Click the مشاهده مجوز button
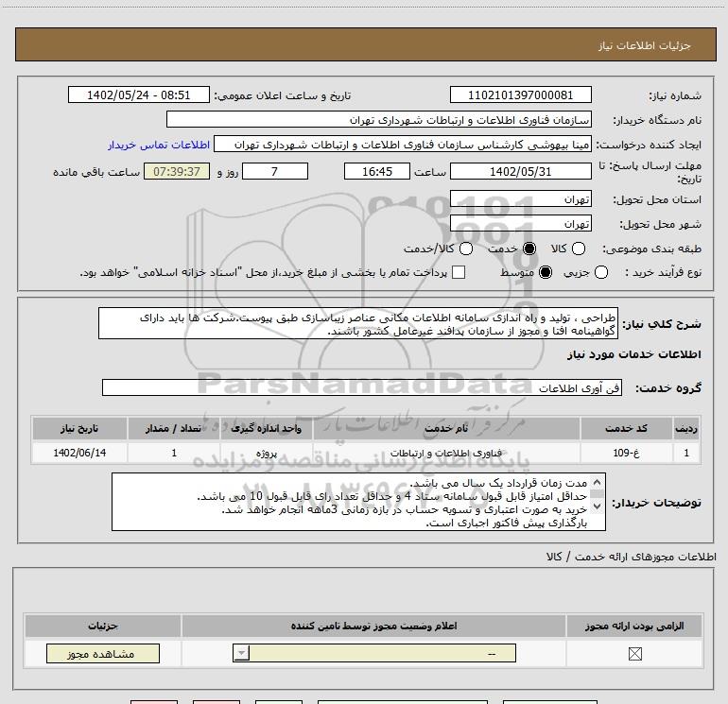 103,653
